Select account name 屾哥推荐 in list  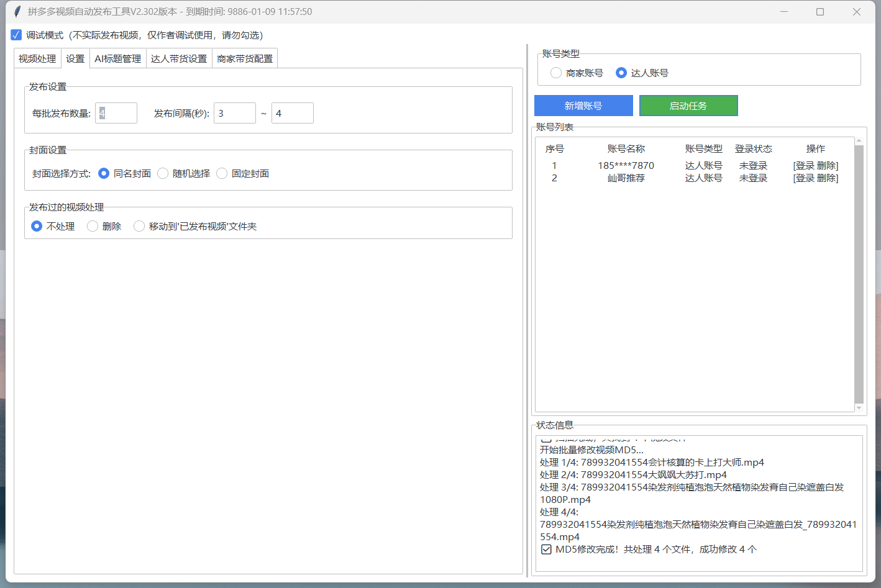[626, 178]
